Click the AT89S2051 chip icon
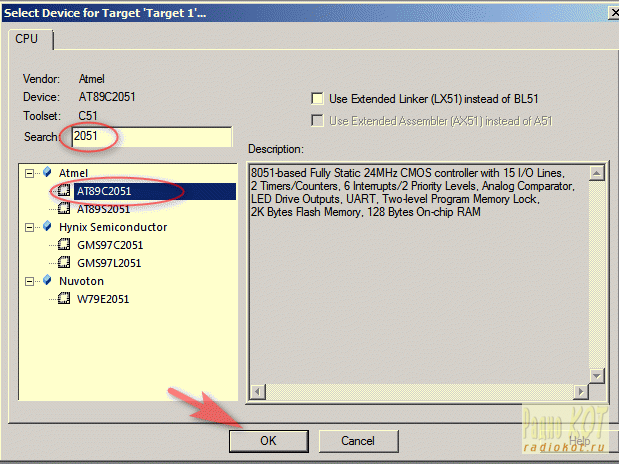Viewport: 619px width, 464px height. [64, 209]
